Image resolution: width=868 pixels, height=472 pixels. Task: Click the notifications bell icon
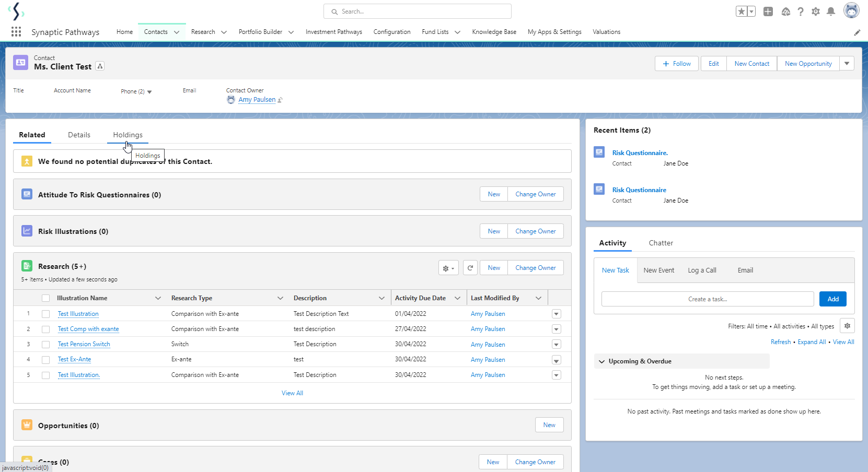tap(830, 11)
